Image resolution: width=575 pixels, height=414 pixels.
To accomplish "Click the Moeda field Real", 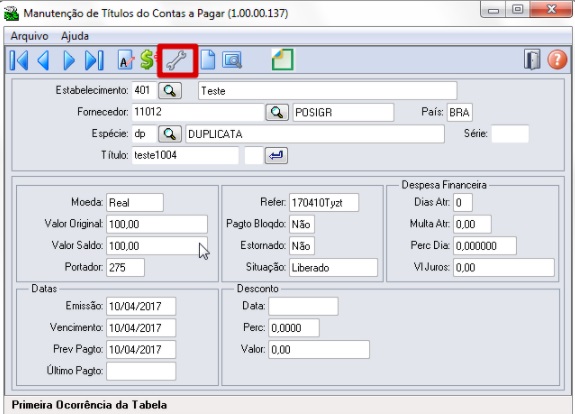I will pos(135,202).
